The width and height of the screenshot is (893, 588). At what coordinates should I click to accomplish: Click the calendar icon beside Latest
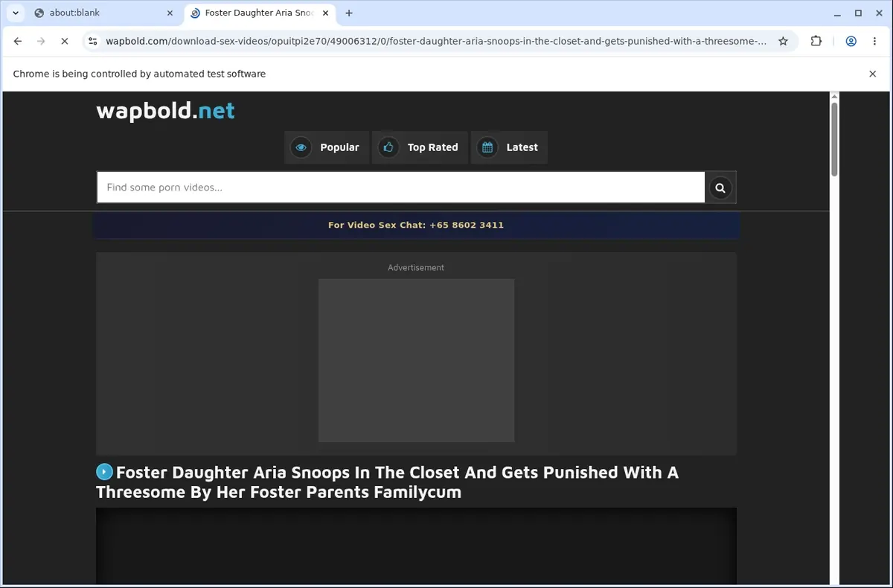click(x=487, y=147)
